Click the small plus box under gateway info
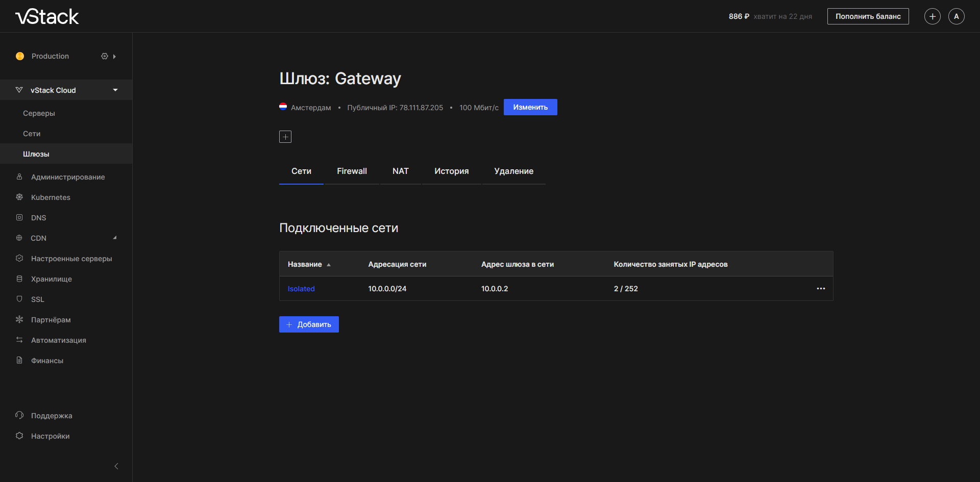Viewport: 980px width, 482px height. click(285, 137)
